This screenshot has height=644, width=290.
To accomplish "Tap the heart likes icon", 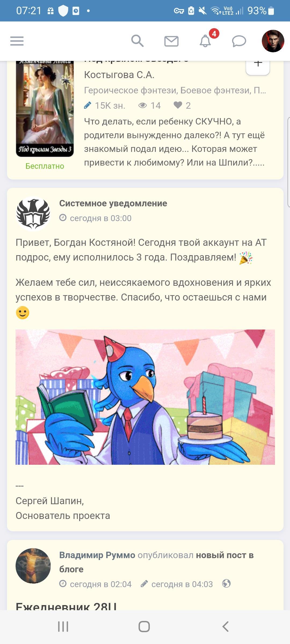I will coord(178,105).
